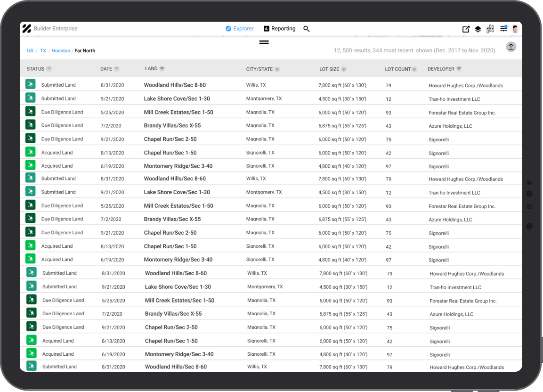Click the last visible Woodland Hills row status icon
The height and width of the screenshot is (392, 543).
pyautogui.click(x=32, y=366)
